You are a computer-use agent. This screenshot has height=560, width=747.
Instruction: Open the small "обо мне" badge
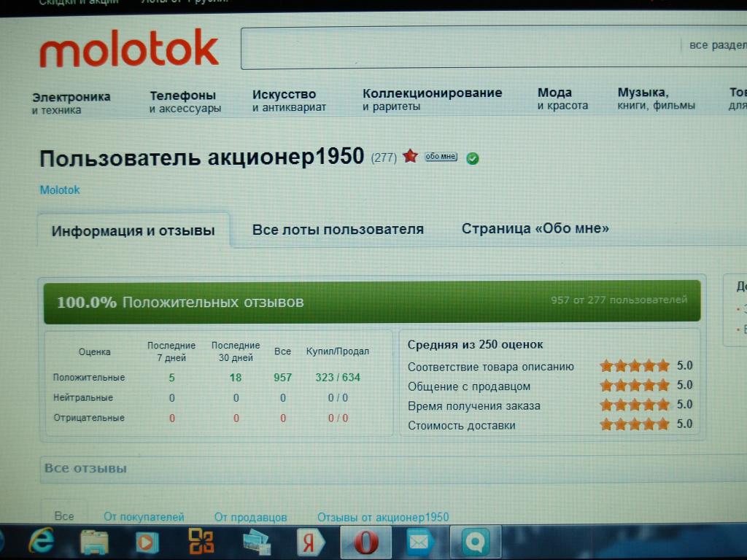click(441, 156)
